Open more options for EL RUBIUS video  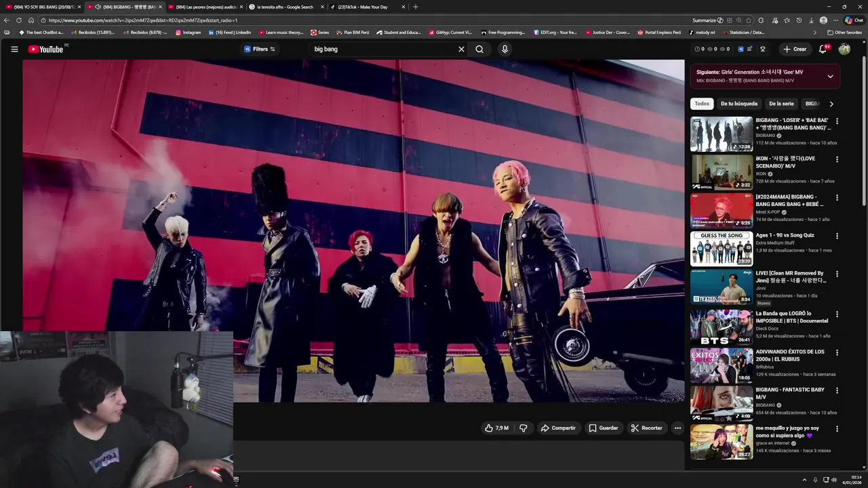[837, 352]
